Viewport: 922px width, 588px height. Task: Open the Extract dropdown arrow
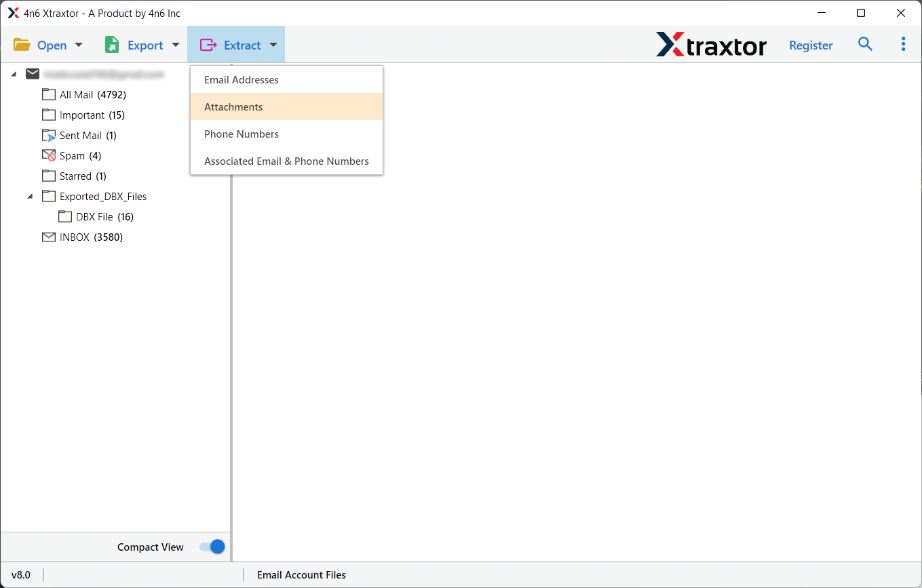(273, 44)
